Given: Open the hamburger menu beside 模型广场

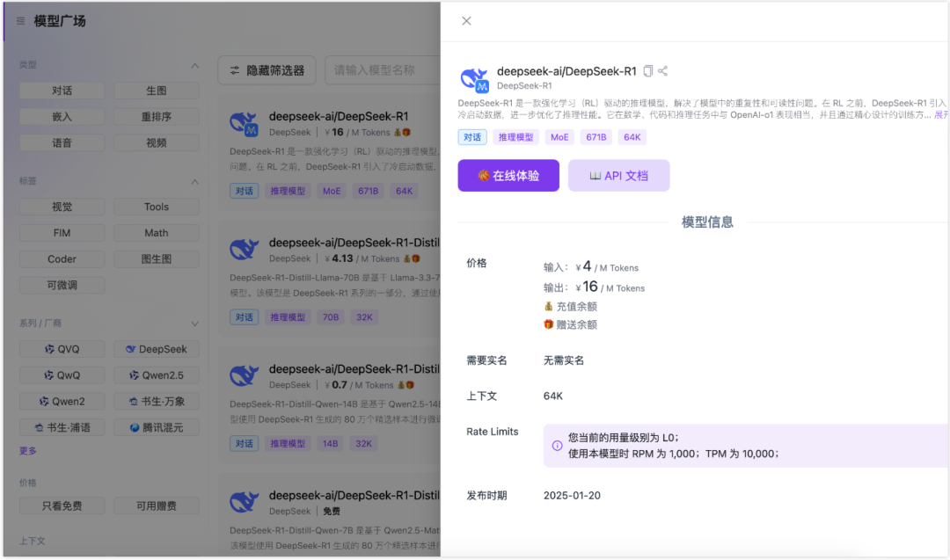Looking at the screenshot, I should tap(20, 21).
